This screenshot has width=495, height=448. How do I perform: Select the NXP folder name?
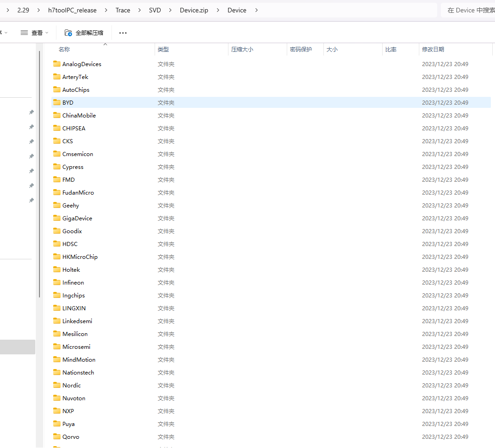68,411
